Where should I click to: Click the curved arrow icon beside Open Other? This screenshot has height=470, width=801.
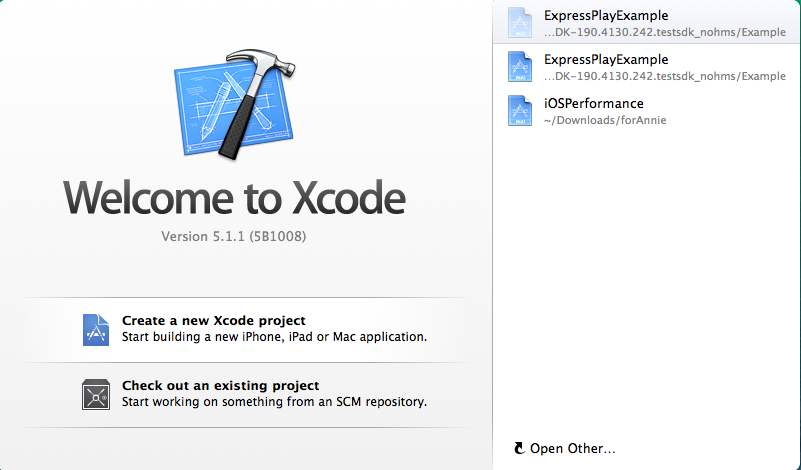(x=518, y=449)
